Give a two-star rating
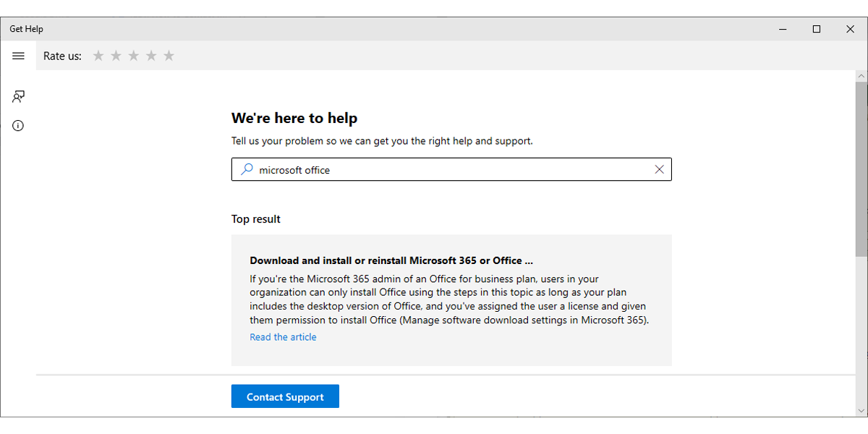 point(116,56)
